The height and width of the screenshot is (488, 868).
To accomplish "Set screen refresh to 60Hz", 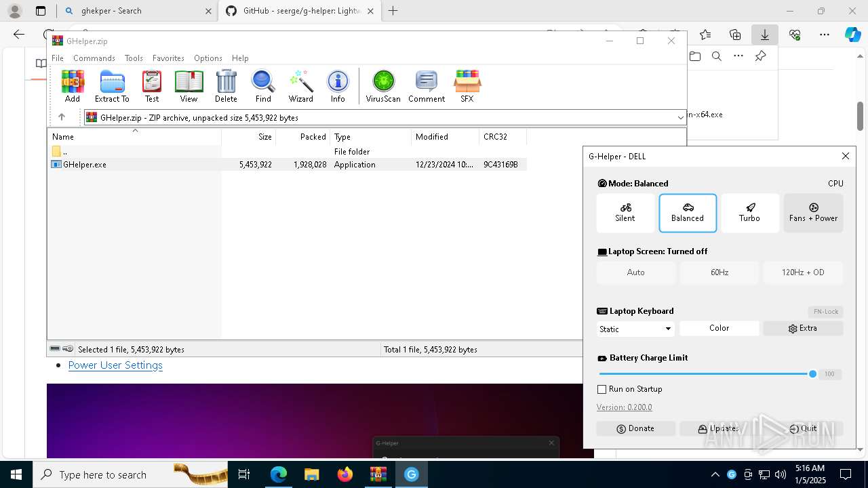I will click(719, 272).
